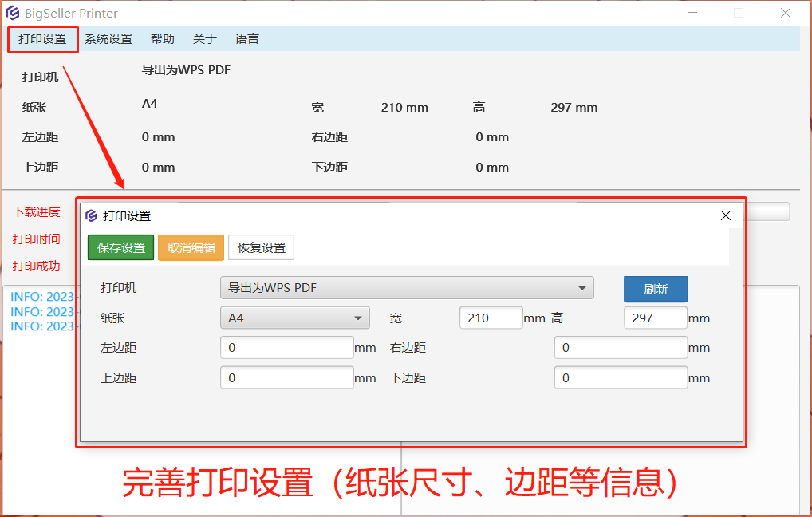The height and width of the screenshot is (517, 812).
Task: Expand the 纸张 A4 paper dropdown
Action: click(294, 318)
